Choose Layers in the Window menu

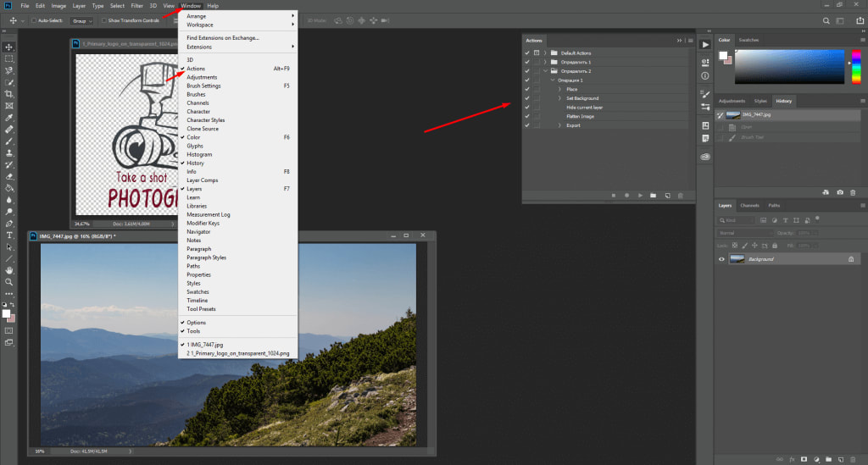pos(238,189)
